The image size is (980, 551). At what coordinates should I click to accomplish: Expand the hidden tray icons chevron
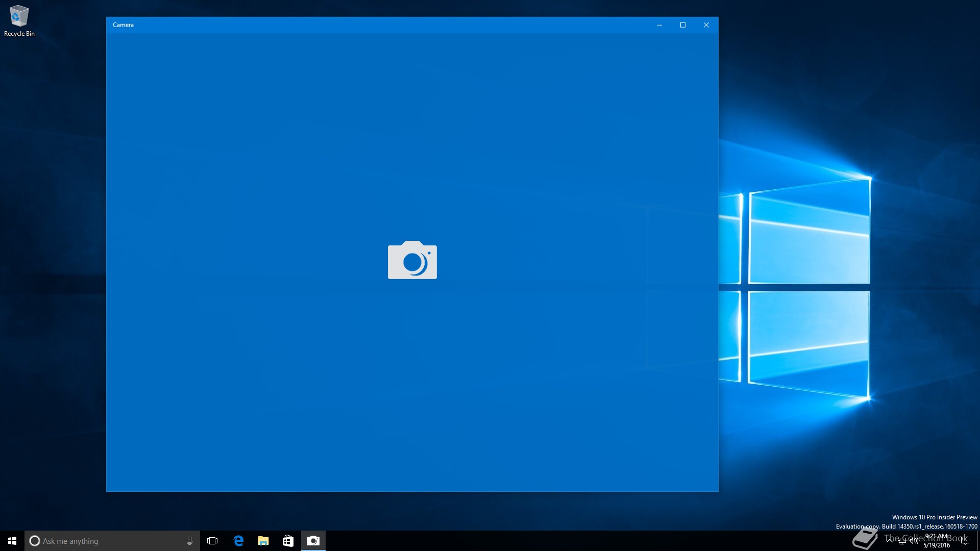[x=890, y=540]
